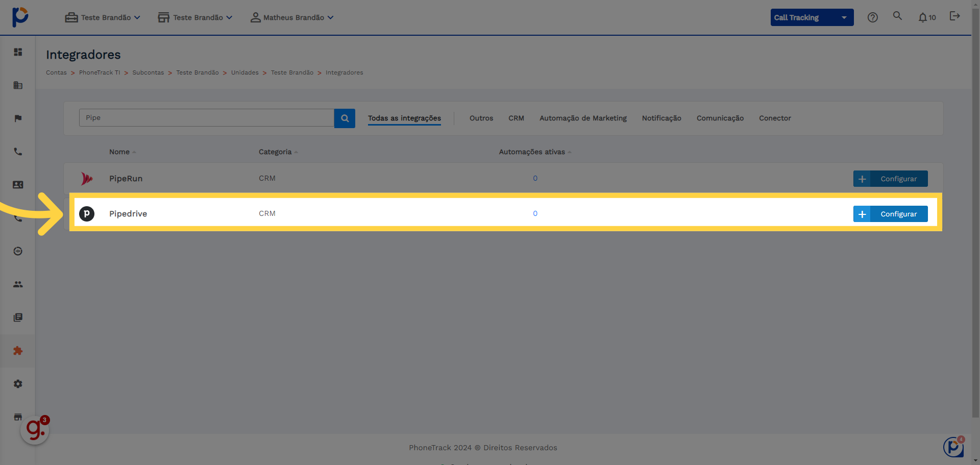Select the Comunicação tab
Image resolution: width=980 pixels, height=465 pixels.
click(x=720, y=118)
